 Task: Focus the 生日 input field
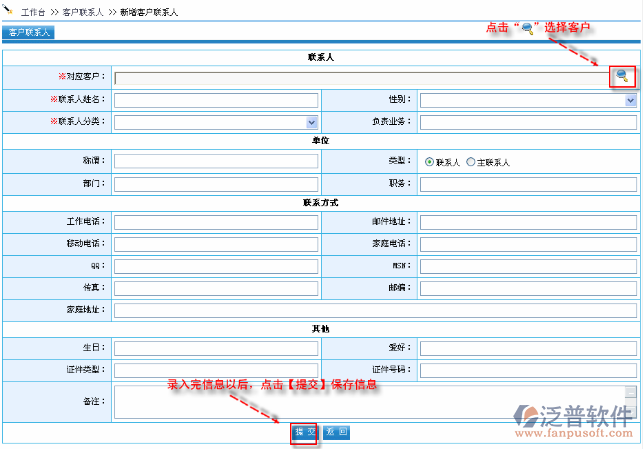(x=216, y=349)
